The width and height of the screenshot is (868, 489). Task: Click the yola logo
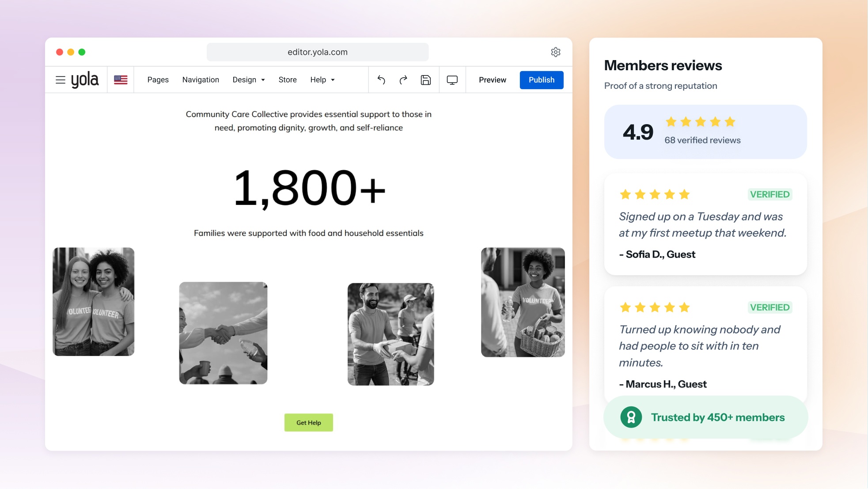[85, 80]
